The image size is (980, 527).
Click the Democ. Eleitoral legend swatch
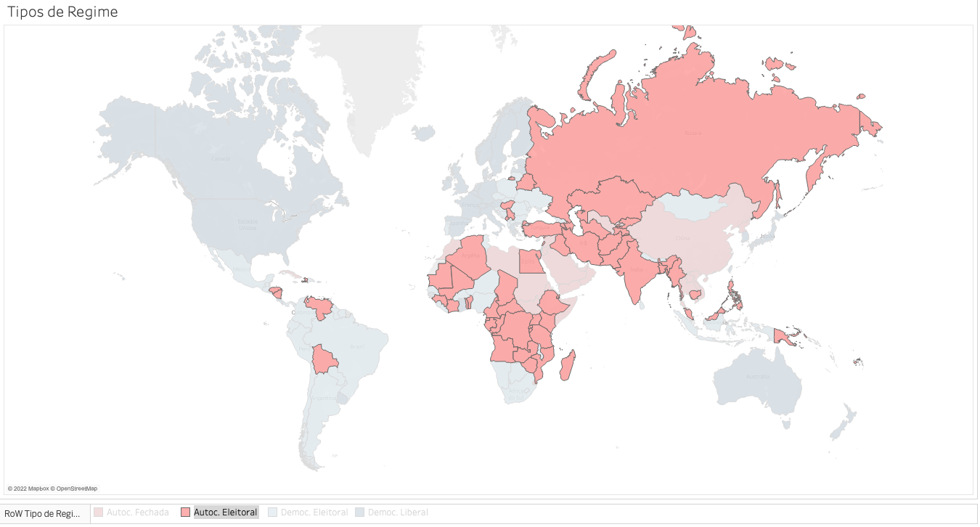[273, 512]
